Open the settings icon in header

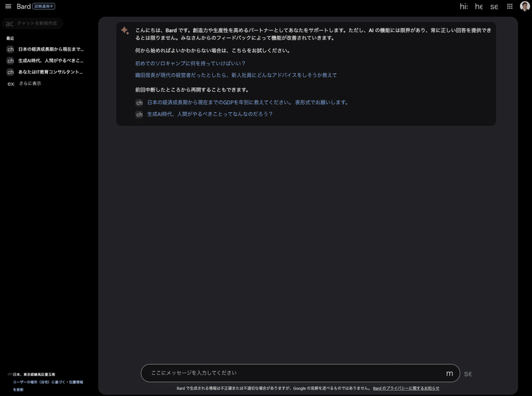(494, 7)
